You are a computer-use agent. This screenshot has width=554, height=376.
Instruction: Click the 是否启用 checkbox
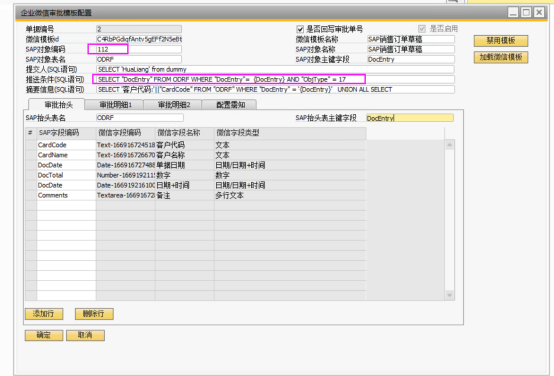click(422, 29)
